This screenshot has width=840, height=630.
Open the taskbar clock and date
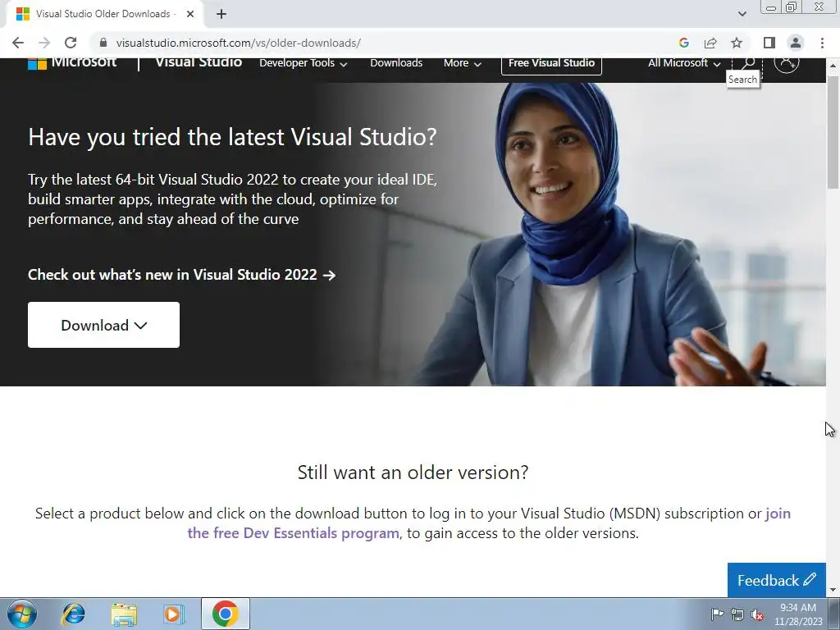798,614
